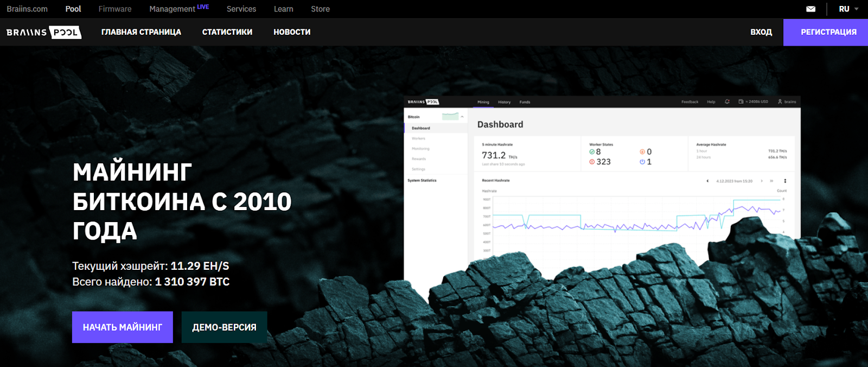The height and width of the screenshot is (367, 868).
Task: Click previous arrow beside chart date
Action: 707,181
